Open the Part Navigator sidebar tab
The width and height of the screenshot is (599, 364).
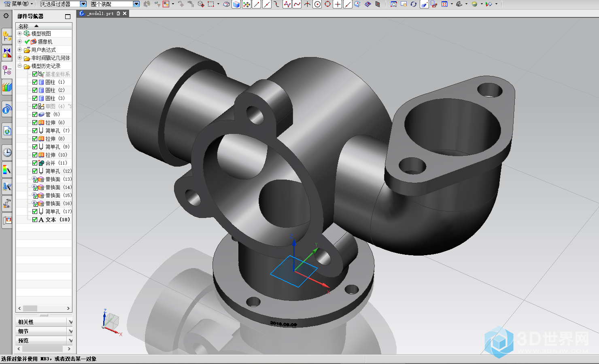point(7,70)
